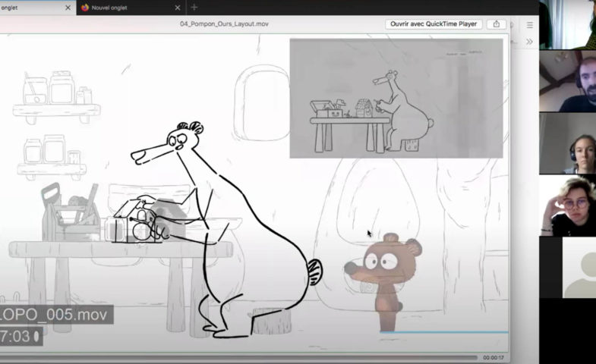Click the file title 04_Pompon_Ours_Layout.mov

coord(224,24)
